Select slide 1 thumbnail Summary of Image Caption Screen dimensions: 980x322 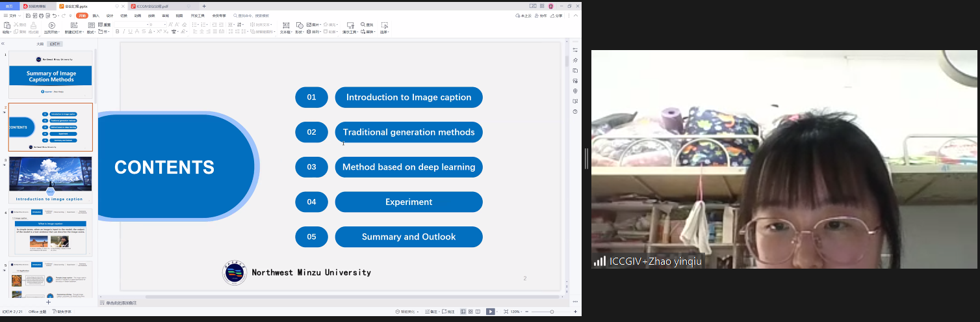pyautogui.click(x=50, y=75)
